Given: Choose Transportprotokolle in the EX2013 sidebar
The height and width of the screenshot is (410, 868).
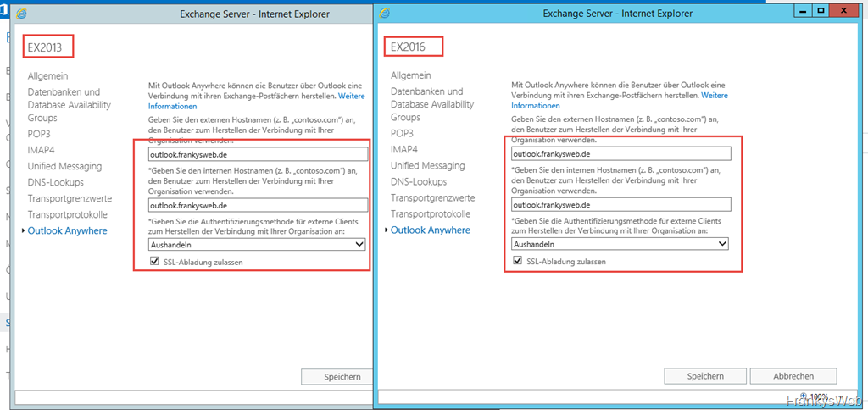Looking at the screenshot, I should (68, 214).
